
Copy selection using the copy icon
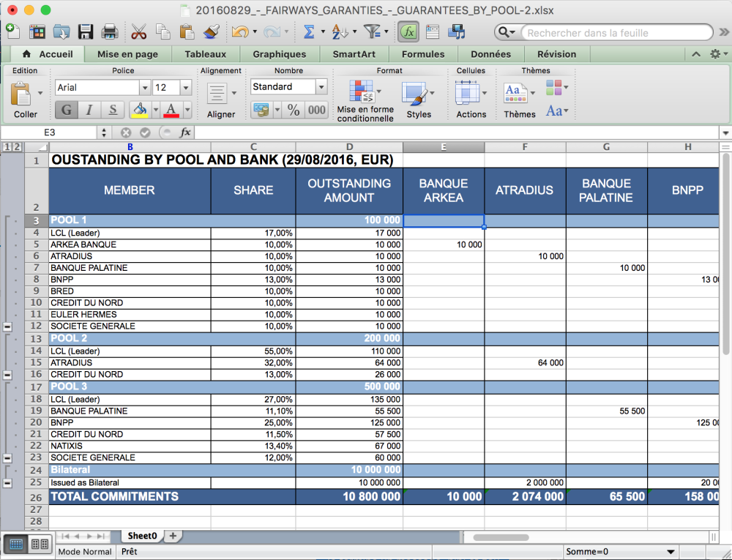click(163, 31)
